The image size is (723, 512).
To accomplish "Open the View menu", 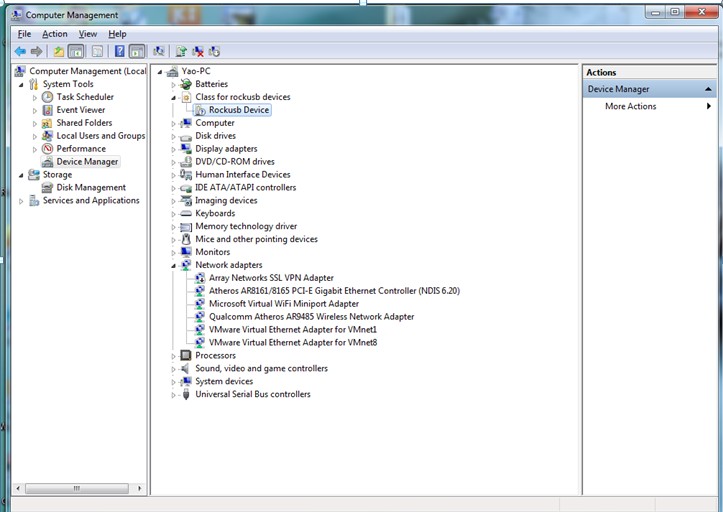I will [x=88, y=34].
